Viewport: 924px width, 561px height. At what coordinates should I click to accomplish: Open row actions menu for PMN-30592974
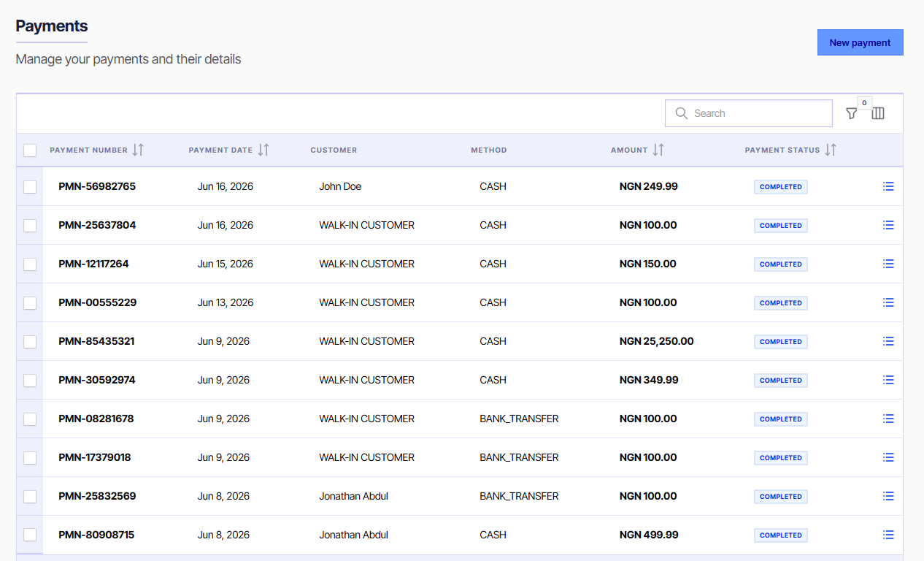tap(888, 380)
